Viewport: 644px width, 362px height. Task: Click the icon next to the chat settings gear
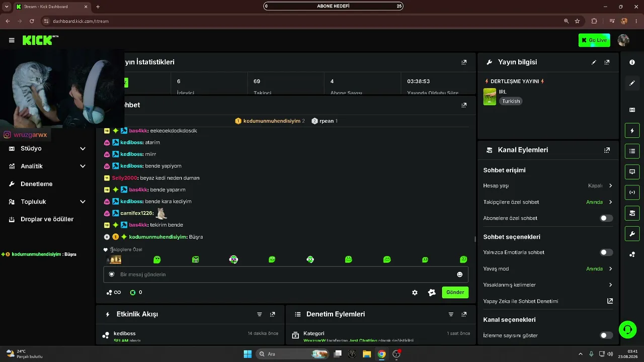pos(432,293)
